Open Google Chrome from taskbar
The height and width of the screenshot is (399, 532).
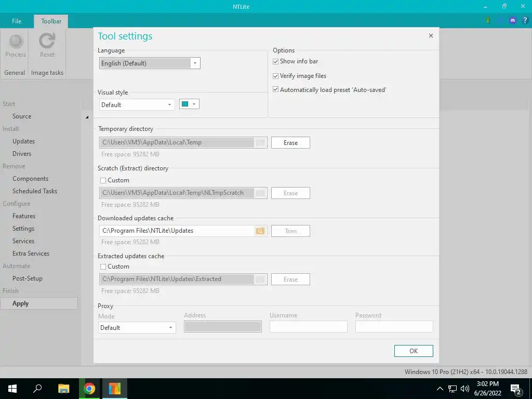(x=89, y=389)
